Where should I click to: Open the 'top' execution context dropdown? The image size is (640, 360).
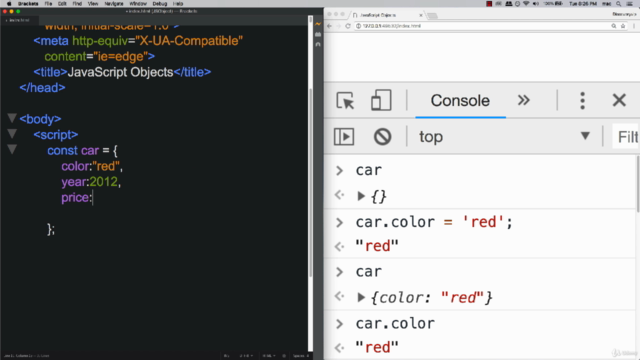coord(504,137)
